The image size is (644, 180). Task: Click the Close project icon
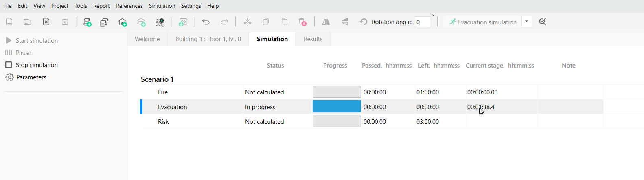(46, 22)
